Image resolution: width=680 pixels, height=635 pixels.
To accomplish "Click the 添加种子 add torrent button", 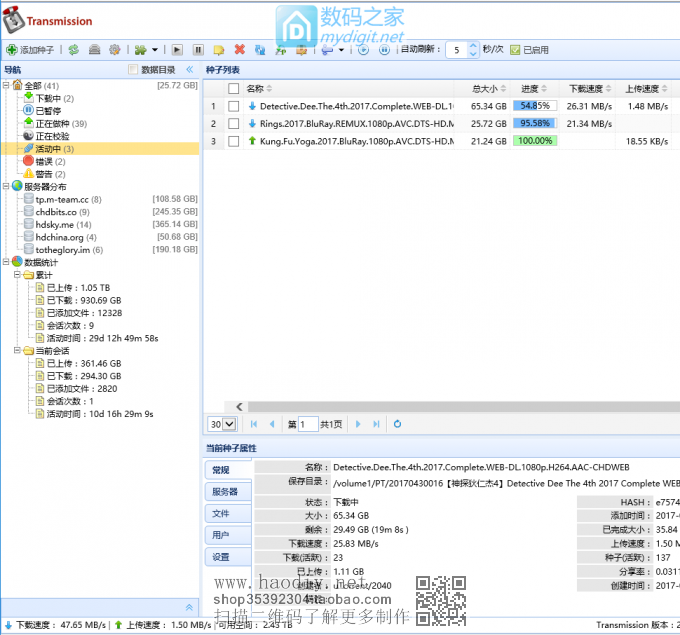I will (32, 49).
